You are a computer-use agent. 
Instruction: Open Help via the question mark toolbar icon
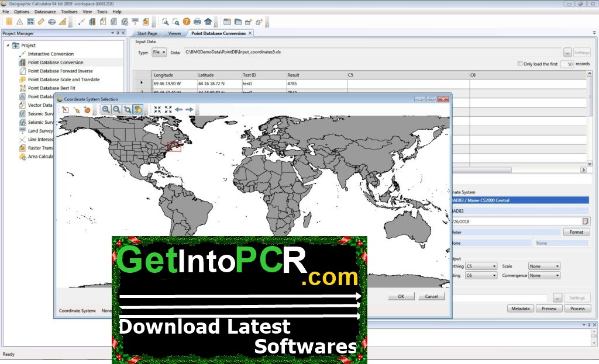pyautogui.click(x=186, y=20)
